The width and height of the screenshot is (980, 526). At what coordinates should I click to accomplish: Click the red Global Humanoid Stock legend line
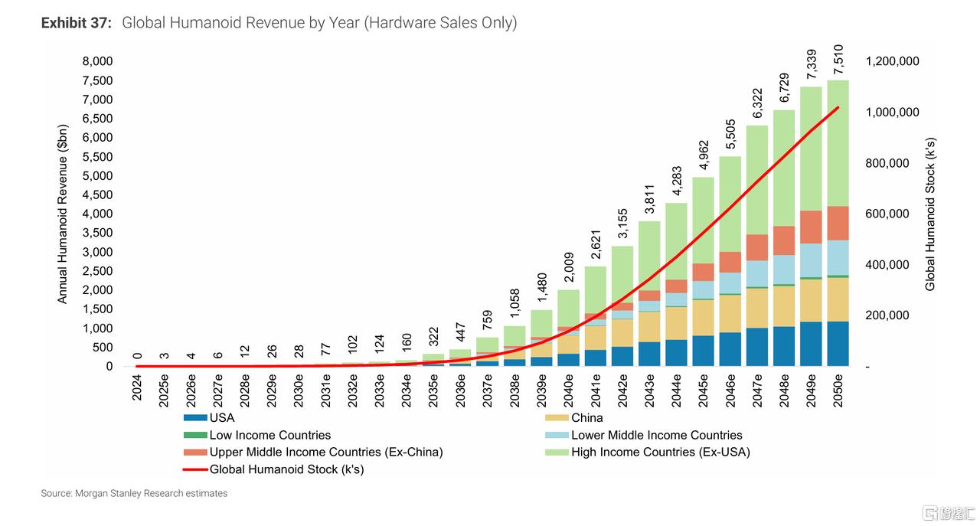click(x=195, y=469)
